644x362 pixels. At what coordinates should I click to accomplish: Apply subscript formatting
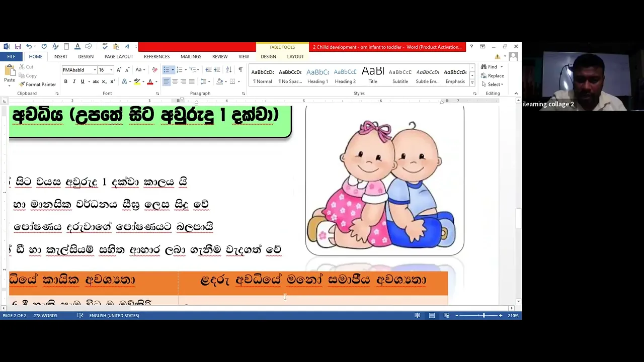pyautogui.click(x=104, y=81)
